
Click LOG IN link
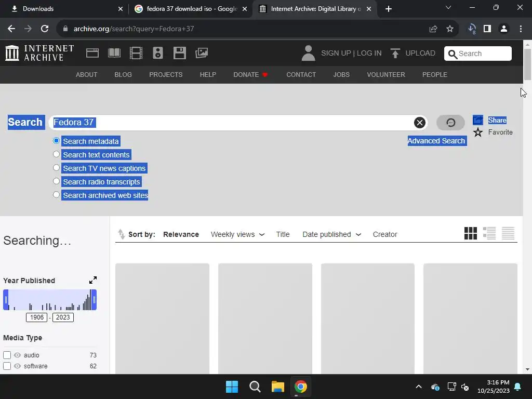[369, 54]
